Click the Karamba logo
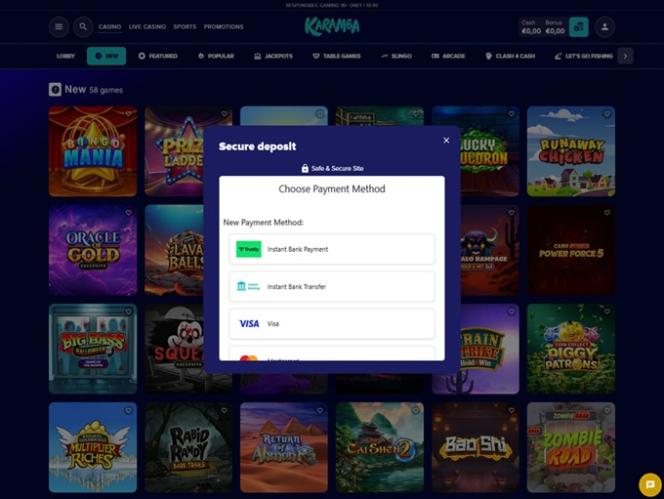The image size is (664, 499). tap(332, 26)
